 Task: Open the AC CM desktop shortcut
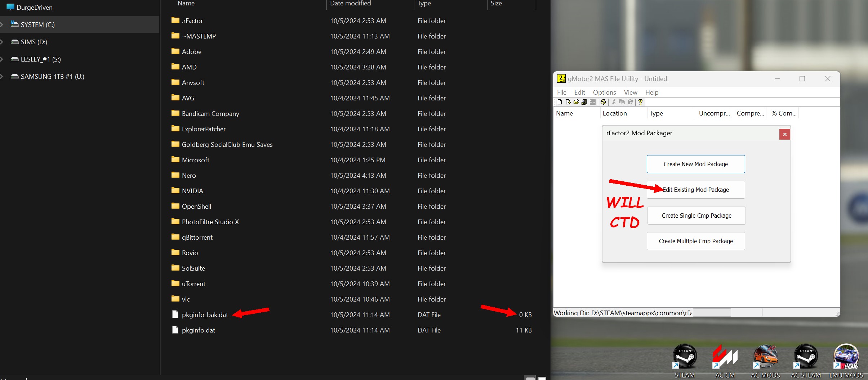tap(725, 361)
